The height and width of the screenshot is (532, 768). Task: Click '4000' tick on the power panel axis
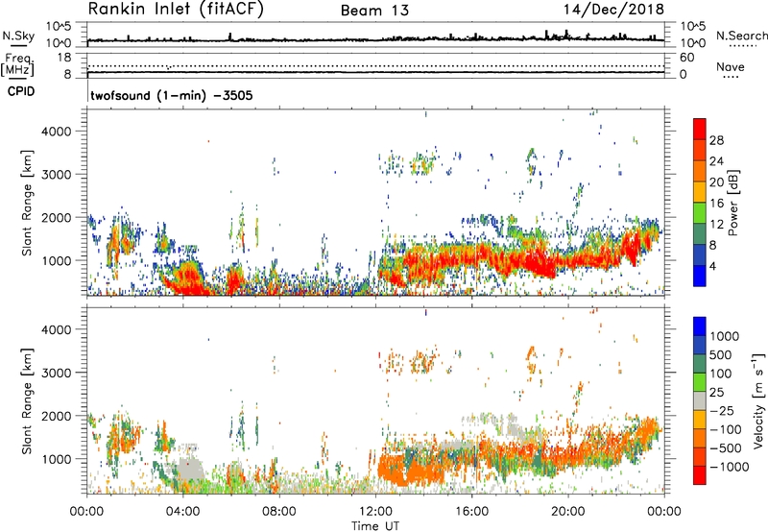57,132
